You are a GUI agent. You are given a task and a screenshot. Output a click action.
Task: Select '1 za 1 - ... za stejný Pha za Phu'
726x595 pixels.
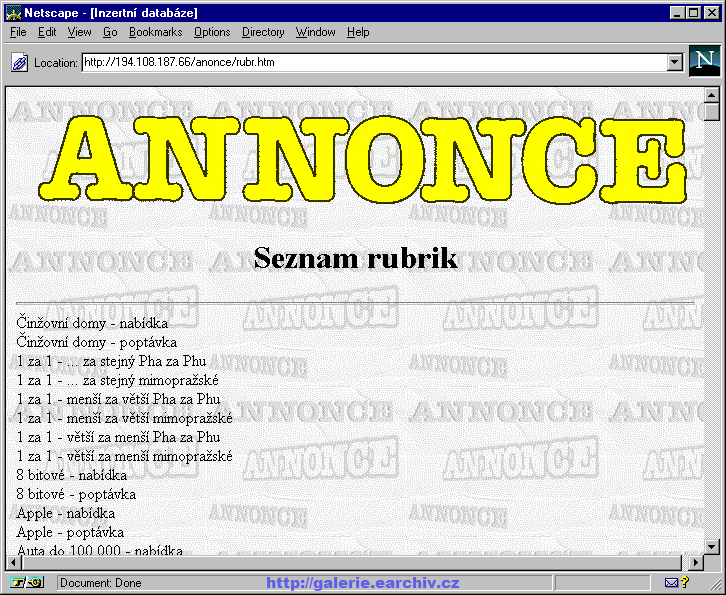coord(111,361)
